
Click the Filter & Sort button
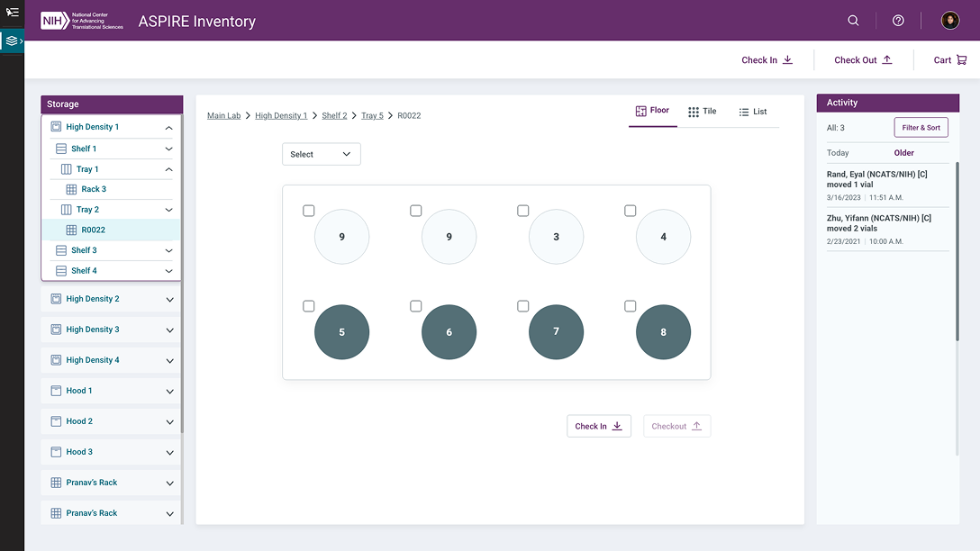click(x=921, y=128)
